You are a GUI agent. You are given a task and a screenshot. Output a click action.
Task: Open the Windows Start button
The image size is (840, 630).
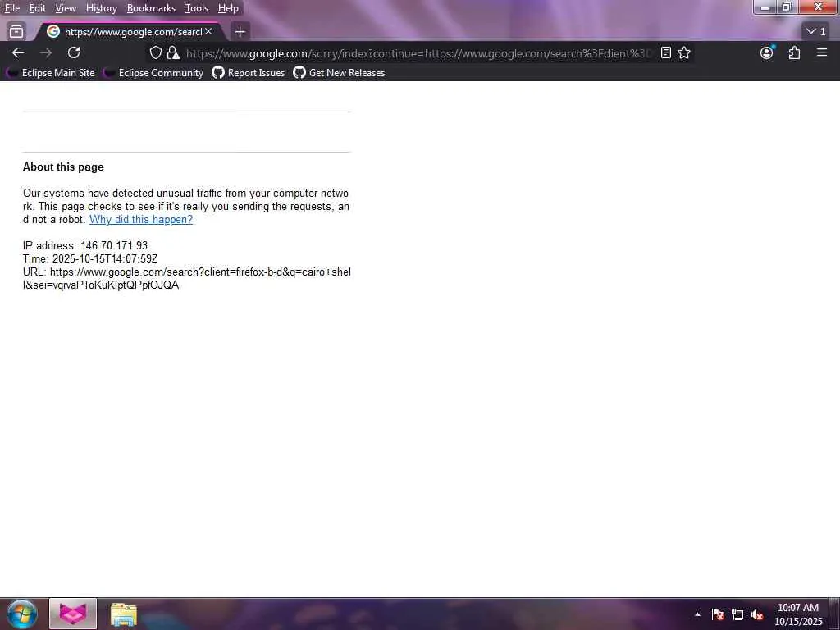pyautogui.click(x=21, y=614)
